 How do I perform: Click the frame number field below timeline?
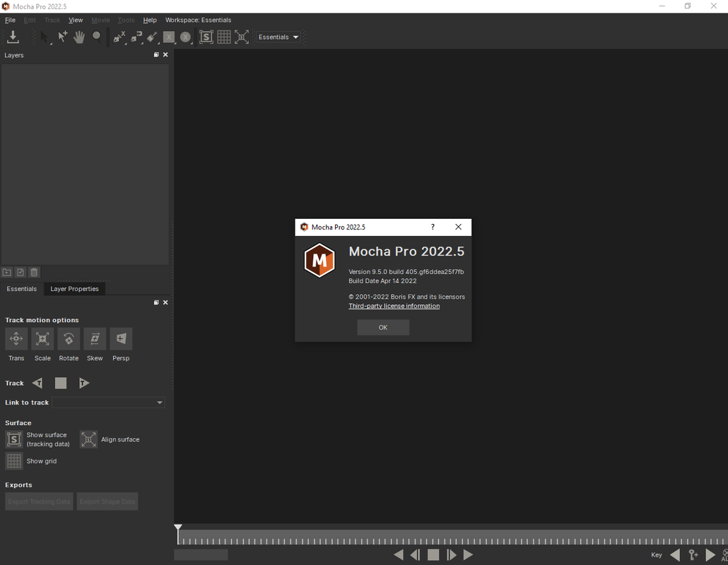pyautogui.click(x=201, y=555)
